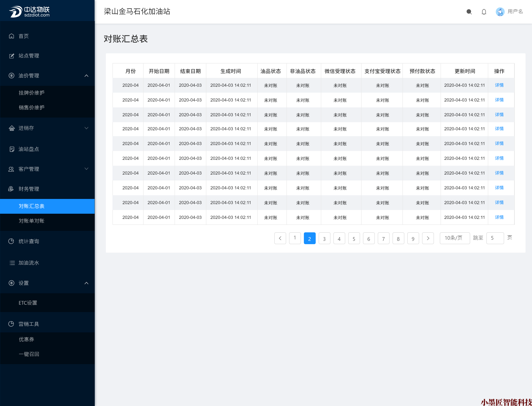Viewport: 532px width, 406px height.
Task: Select 挂牌价维护 in sidebar
Action: coord(31,93)
